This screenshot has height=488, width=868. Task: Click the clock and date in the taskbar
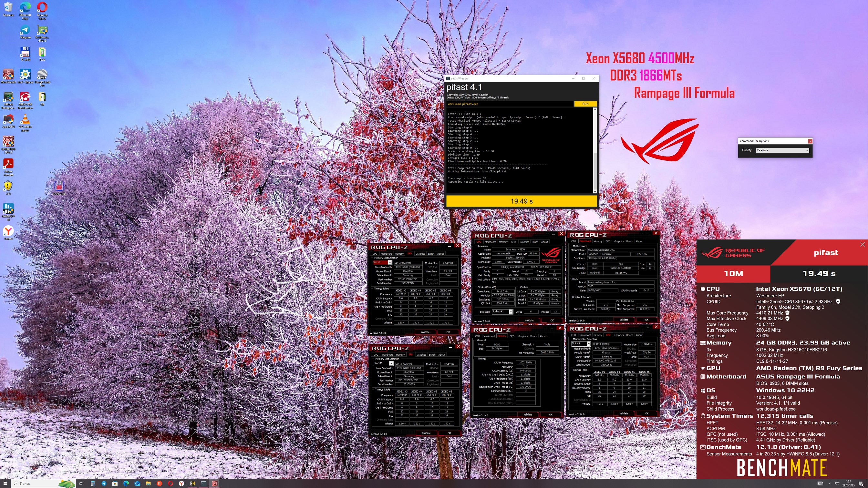[848, 483]
